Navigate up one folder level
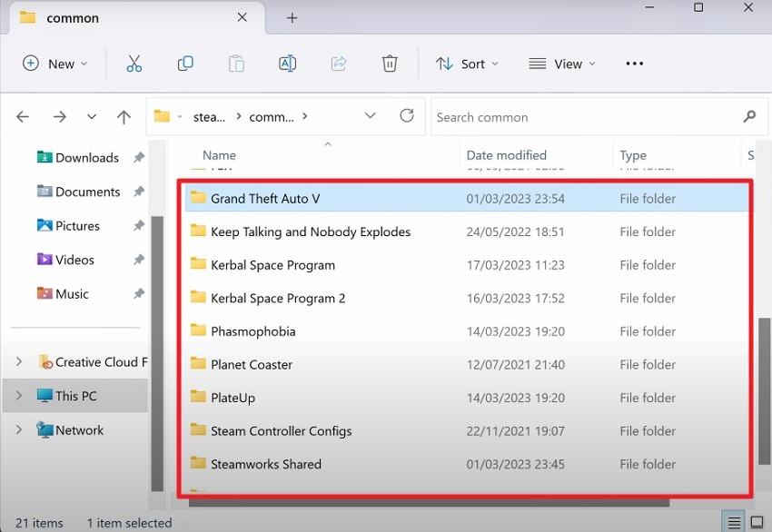 point(124,116)
